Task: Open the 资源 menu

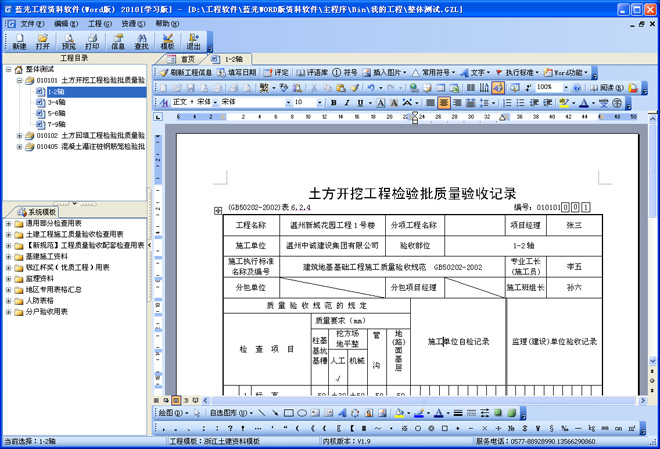Action: pyautogui.click(x=133, y=24)
